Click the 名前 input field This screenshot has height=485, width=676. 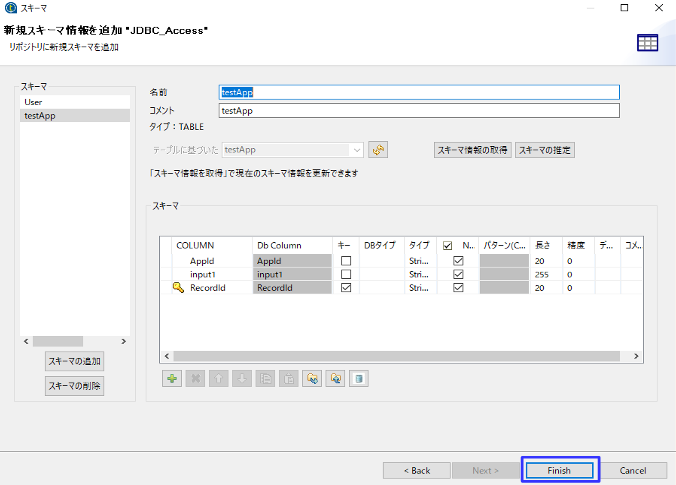click(419, 92)
